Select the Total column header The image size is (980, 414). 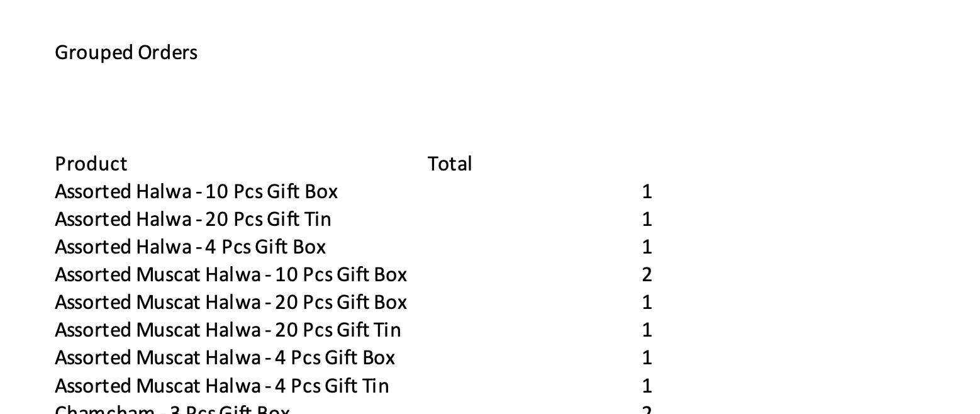(x=450, y=164)
